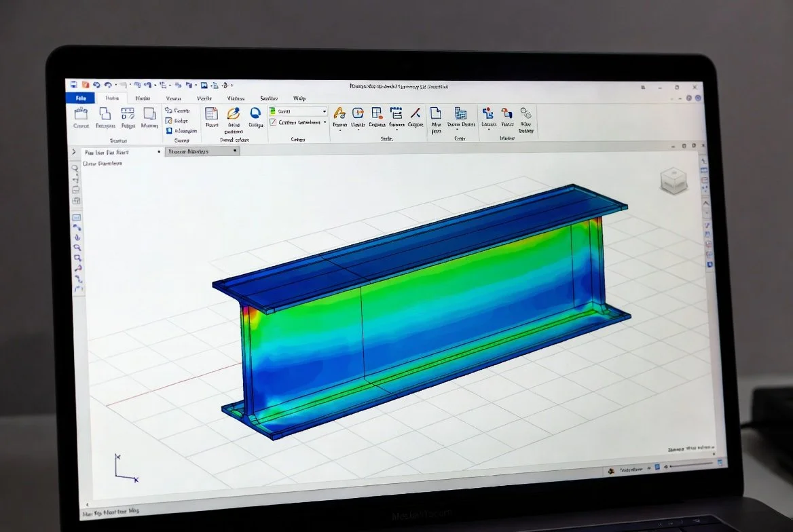Select the red pin tool in left toolbar
The image size is (793, 532).
click(78, 269)
